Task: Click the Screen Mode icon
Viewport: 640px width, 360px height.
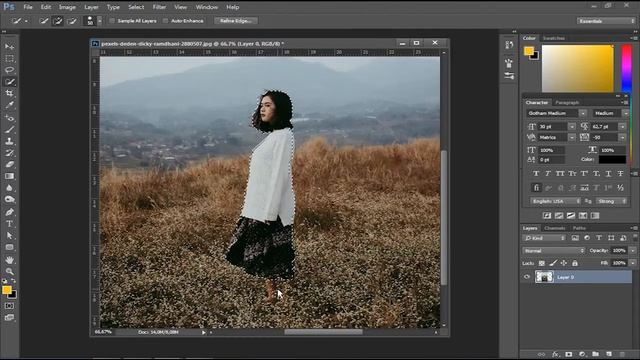Action: tap(9, 318)
